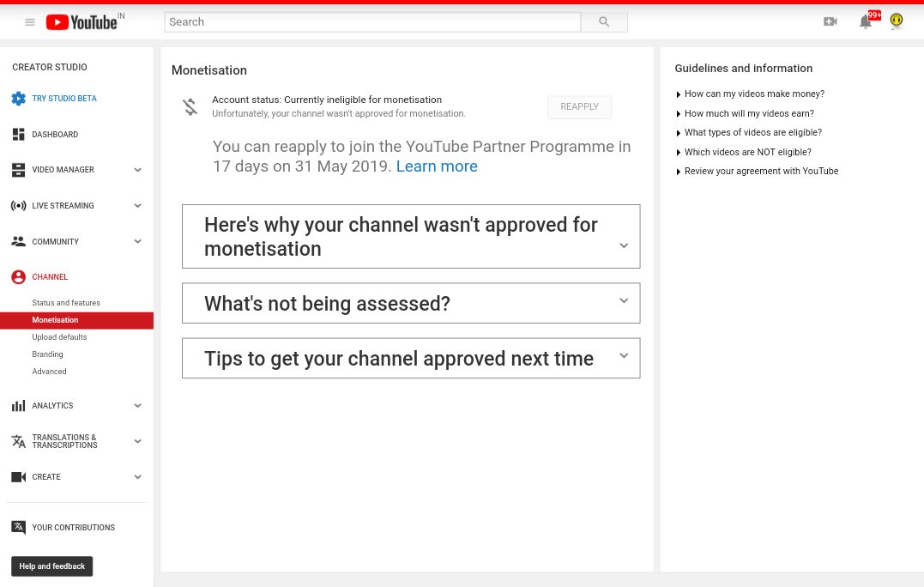The image size is (924, 587).
Task: Open the hamburger guide menu
Action: (29, 22)
